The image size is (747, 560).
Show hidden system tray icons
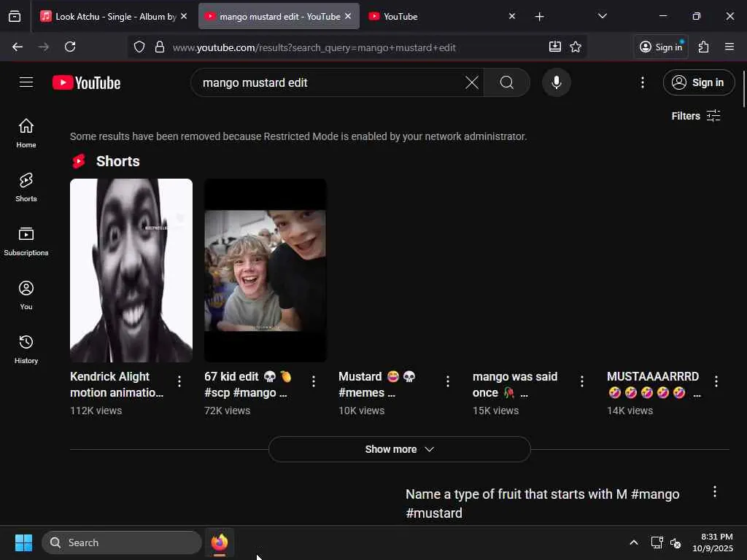(634, 542)
